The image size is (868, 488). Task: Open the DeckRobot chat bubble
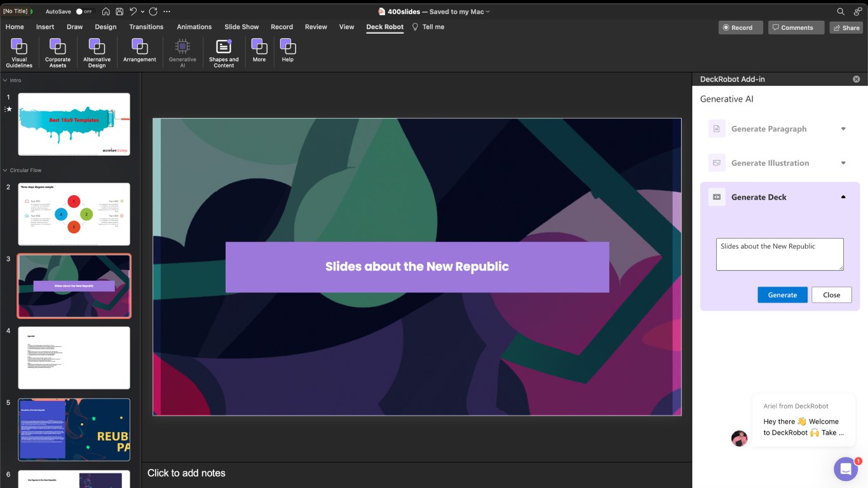click(x=846, y=469)
